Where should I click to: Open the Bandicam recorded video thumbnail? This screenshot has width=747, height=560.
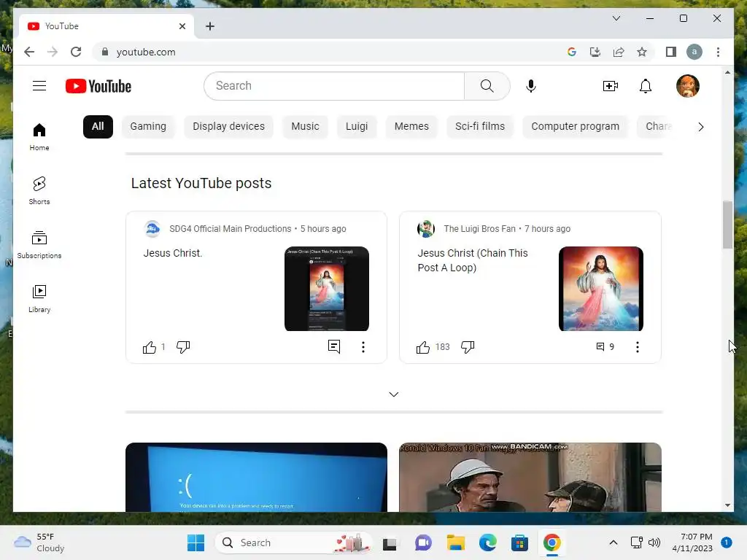point(530,477)
